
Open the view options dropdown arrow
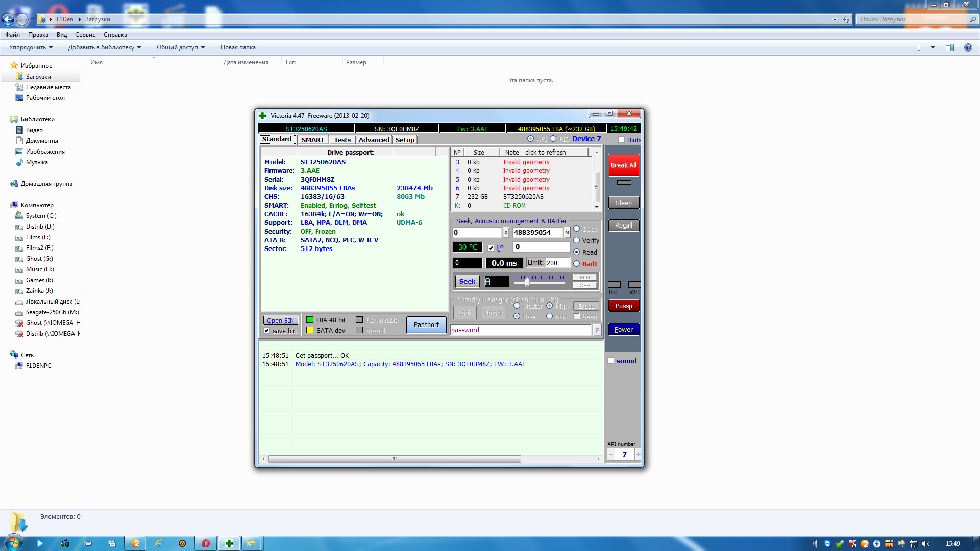933,47
